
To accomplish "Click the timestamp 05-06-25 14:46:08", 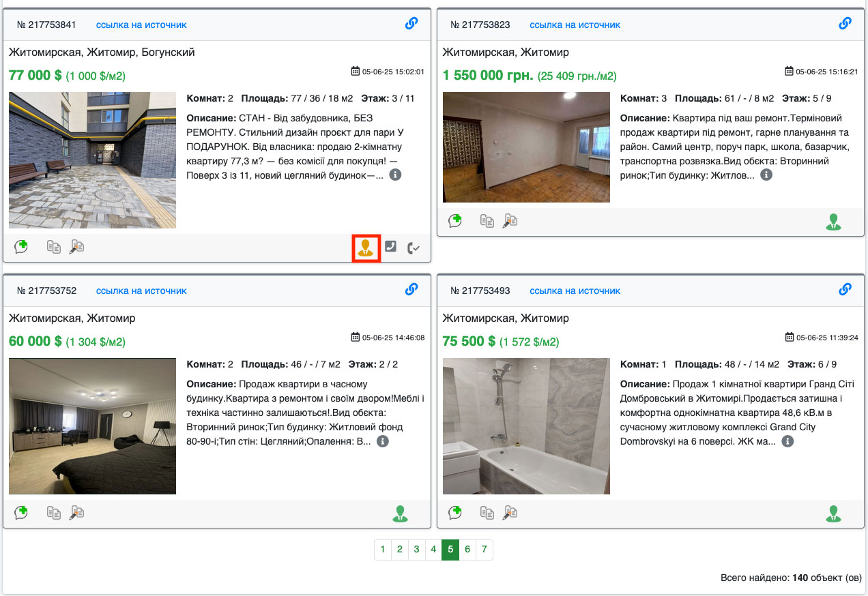I will click(x=393, y=338).
